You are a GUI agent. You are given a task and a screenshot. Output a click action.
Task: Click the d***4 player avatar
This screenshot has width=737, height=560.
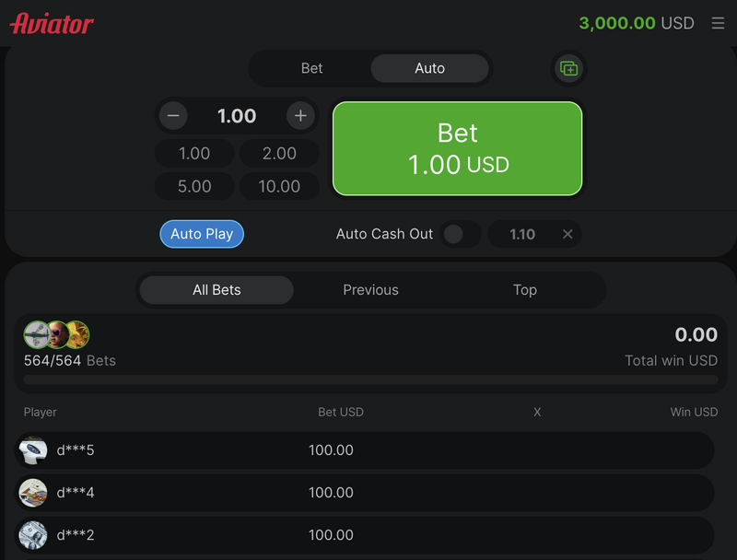(33, 493)
